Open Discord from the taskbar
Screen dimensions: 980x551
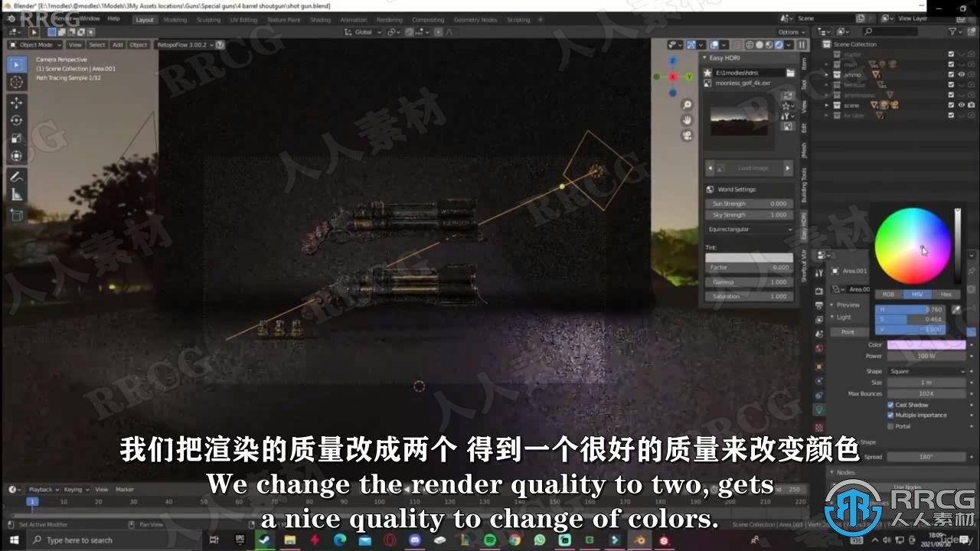[x=415, y=540]
